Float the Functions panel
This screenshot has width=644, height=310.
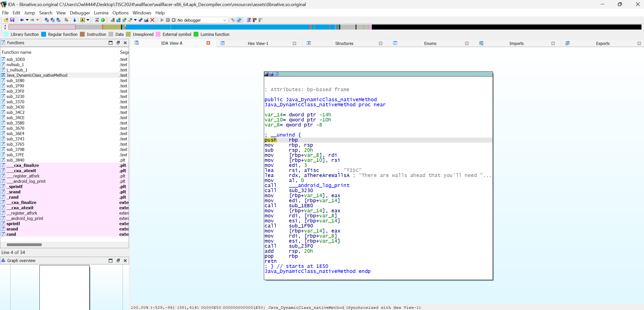pyautogui.click(x=118, y=43)
